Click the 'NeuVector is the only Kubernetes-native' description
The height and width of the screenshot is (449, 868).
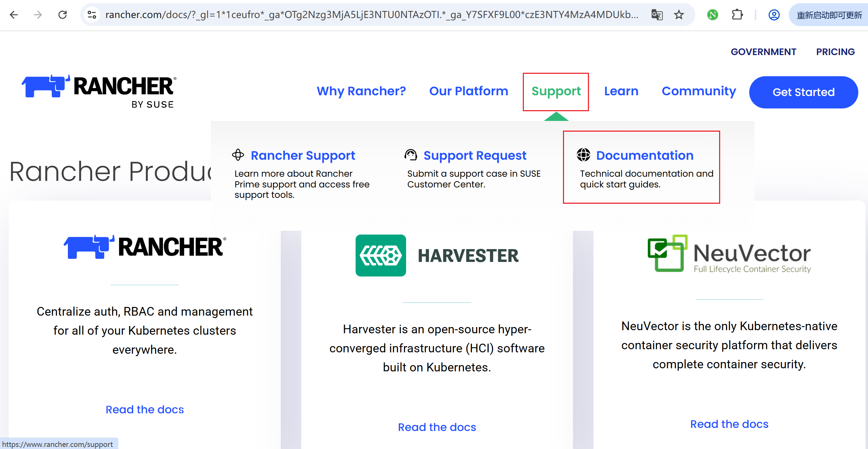(730, 345)
